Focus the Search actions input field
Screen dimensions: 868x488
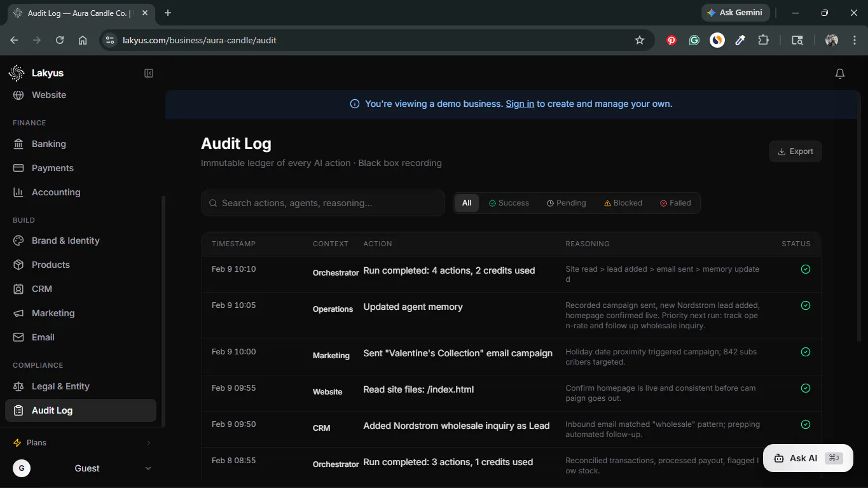(323, 203)
